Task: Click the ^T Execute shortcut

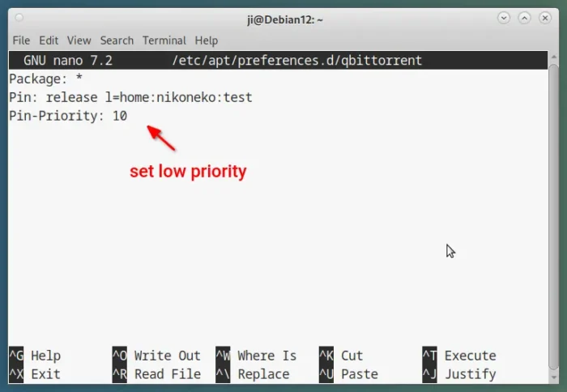Action: pos(459,356)
